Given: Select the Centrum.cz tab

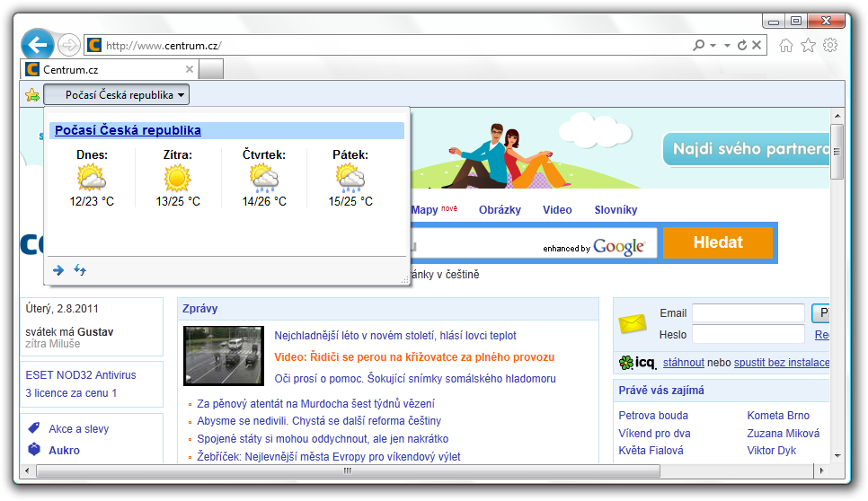Looking at the screenshot, I should point(110,70).
